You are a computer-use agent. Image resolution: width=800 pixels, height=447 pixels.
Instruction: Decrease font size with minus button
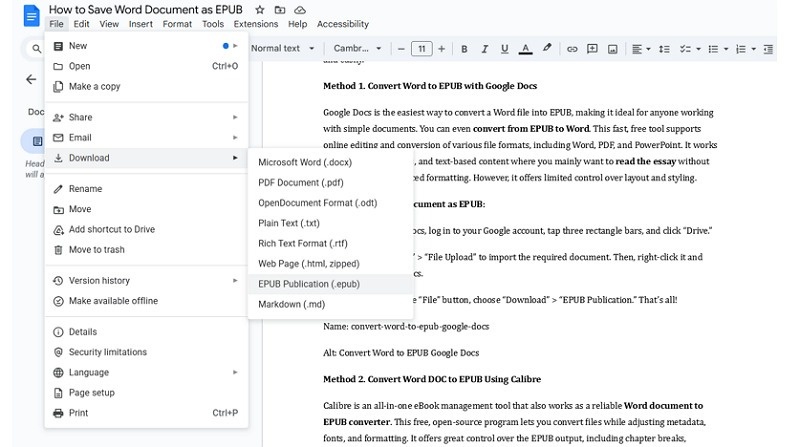pos(401,49)
